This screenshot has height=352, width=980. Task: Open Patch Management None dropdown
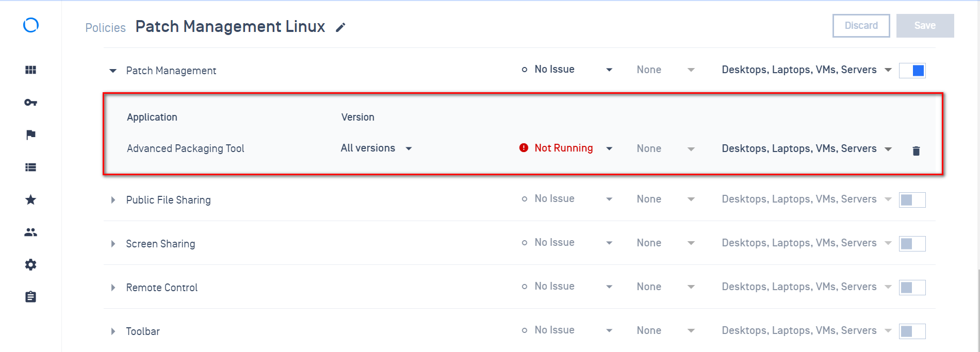tap(666, 70)
